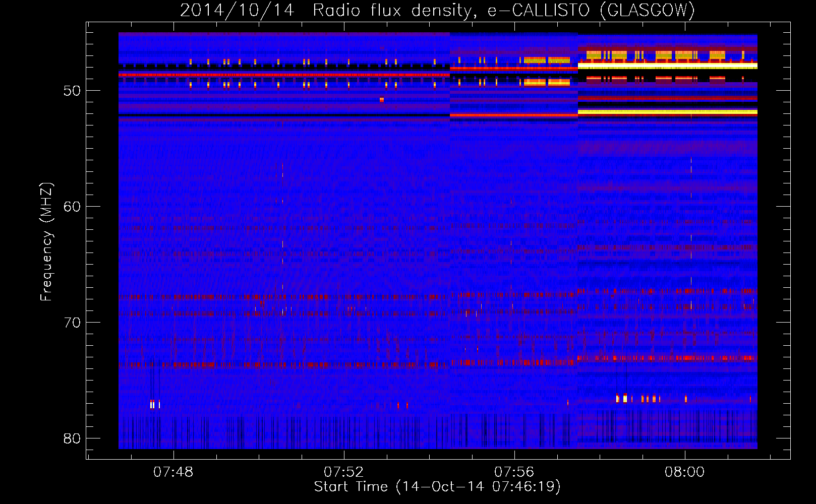
Task: Click the 70 frequency tick label
Action: (72, 323)
